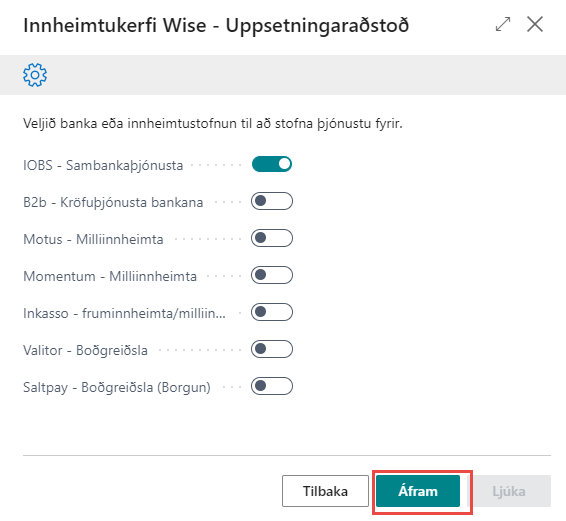Click the Motus - Milliinnheimta label
This screenshot has height=521, width=566.
pyautogui.click(x=93, y=239)
